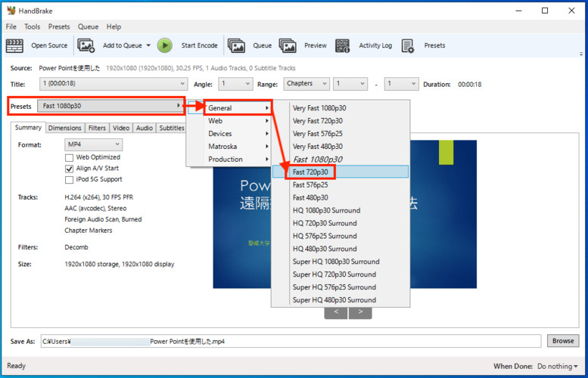The width and height of the screenshot is (588, 378).
Task: Select the italic Fast 1080p30 preset
Action: [x=341, y=160]
